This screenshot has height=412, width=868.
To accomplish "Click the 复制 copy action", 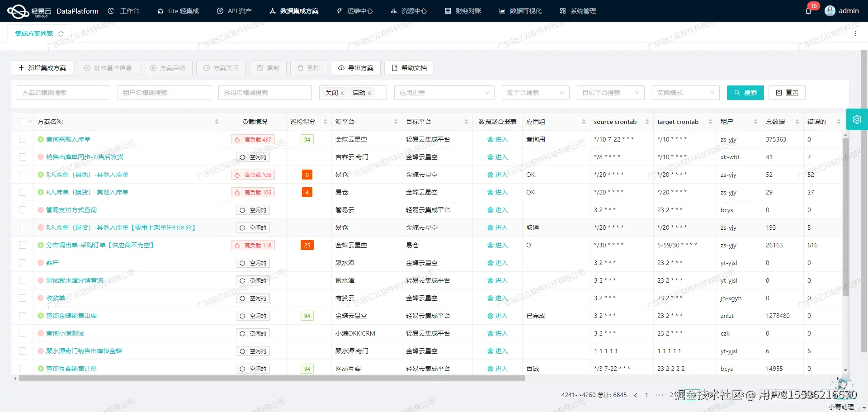I will click(x=268, y=68).
